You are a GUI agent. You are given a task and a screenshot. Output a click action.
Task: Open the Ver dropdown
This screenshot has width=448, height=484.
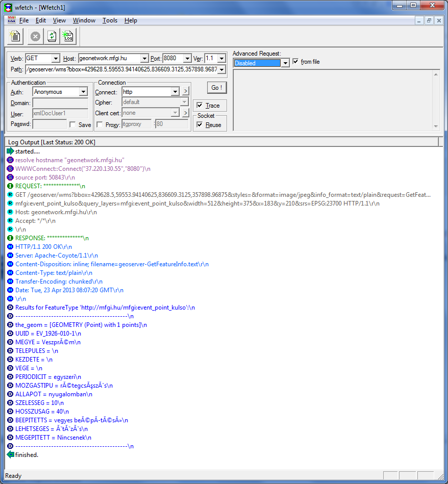pyautogui.click(x=221, y=58)
